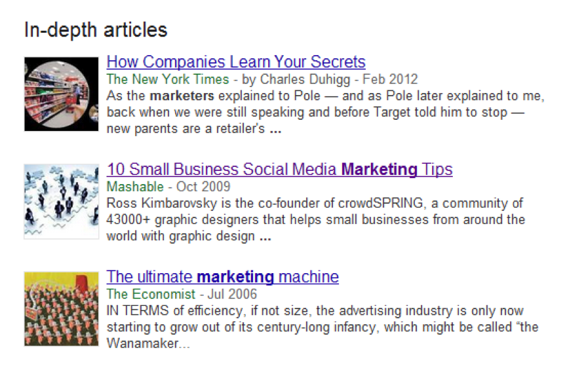This screenshot has height=370, width=588.
Task: Click the snippet starting "IN TERMS of efficiency"
Action: click(x=322, y=327)
